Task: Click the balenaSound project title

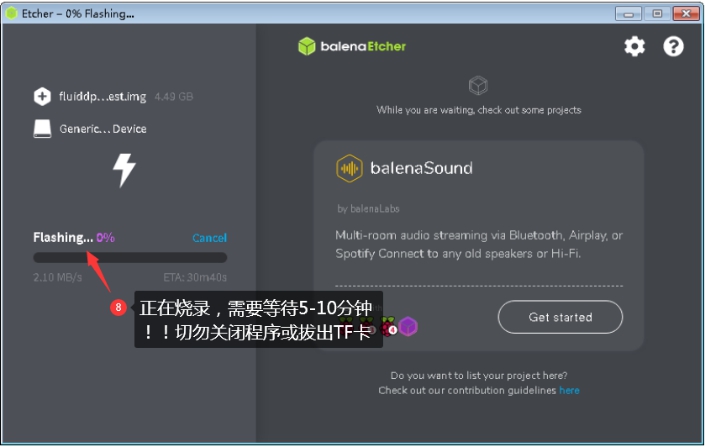Action: (421, 168)
